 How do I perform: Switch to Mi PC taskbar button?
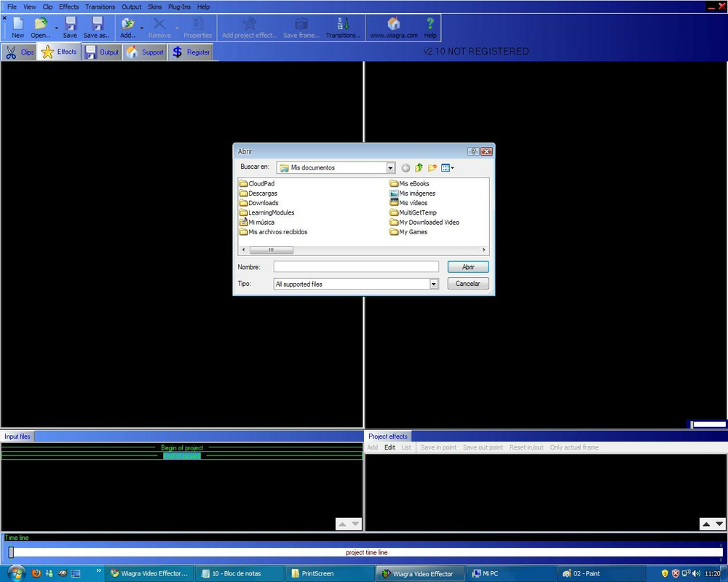pyautogui.click(x=511, y=574)
